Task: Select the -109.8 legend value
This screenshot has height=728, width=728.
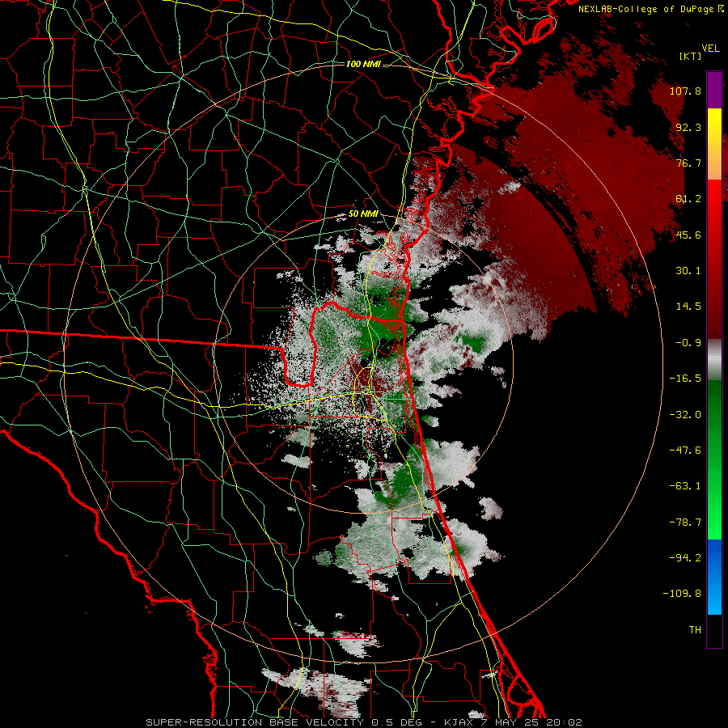Action: 682,594
